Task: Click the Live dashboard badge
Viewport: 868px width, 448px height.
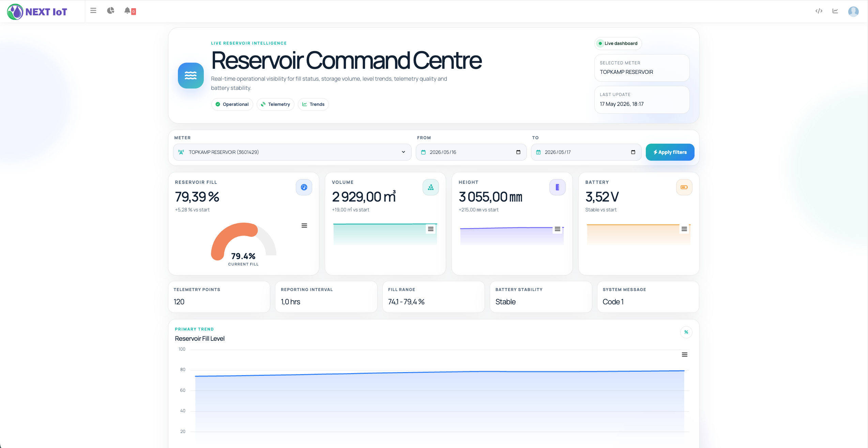Action: pos(618,43)
